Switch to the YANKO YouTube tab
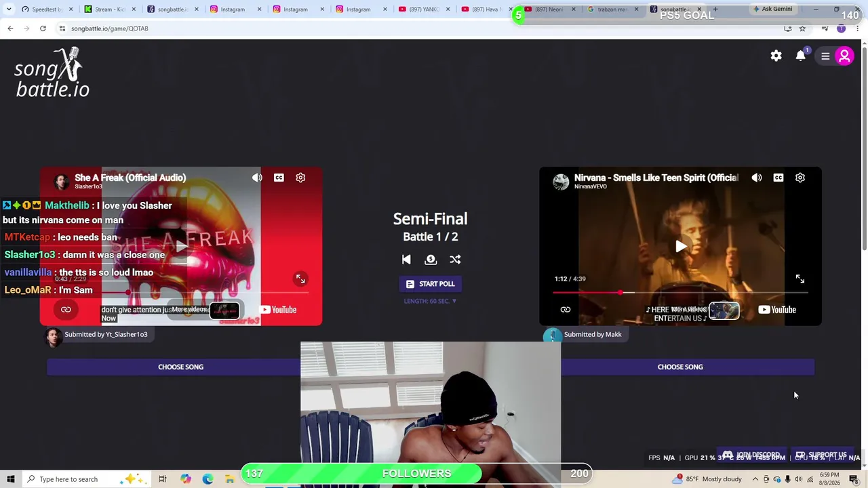This screenshot has width=868, height=488. [x=423, y=9]
